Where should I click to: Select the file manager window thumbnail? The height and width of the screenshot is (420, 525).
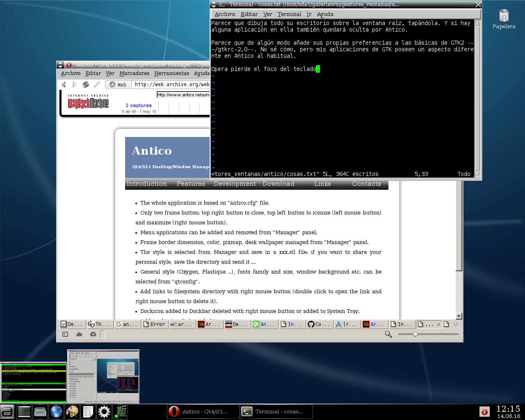click(x=103, y=377)
